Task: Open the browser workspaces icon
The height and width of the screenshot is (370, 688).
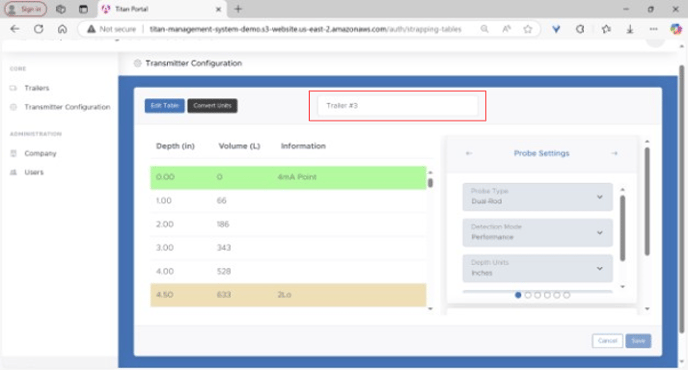Action: pyautogui.click(x=61, y=9)
